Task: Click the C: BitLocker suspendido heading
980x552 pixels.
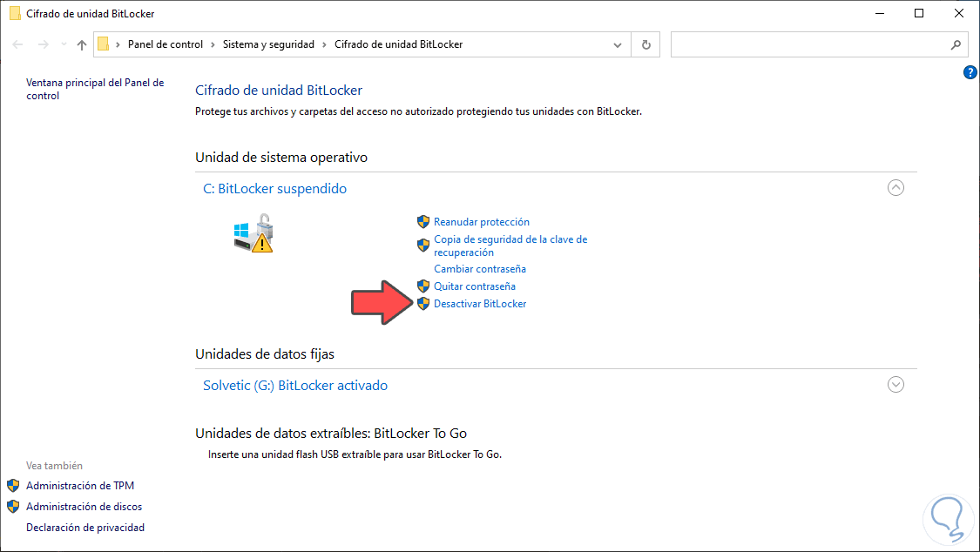Action: [274, 189]
